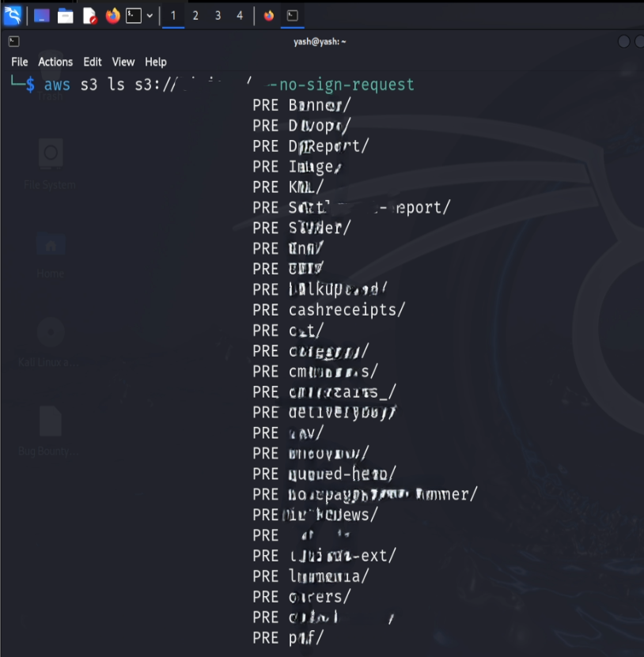
Task: Switch to workspace 4
Action: coord(239,15)
